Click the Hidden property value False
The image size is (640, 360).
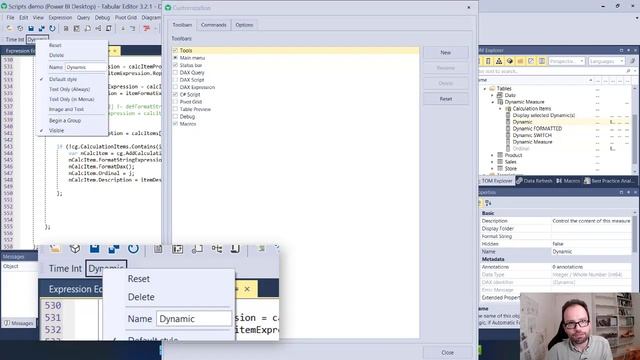[x=591, y=244]
